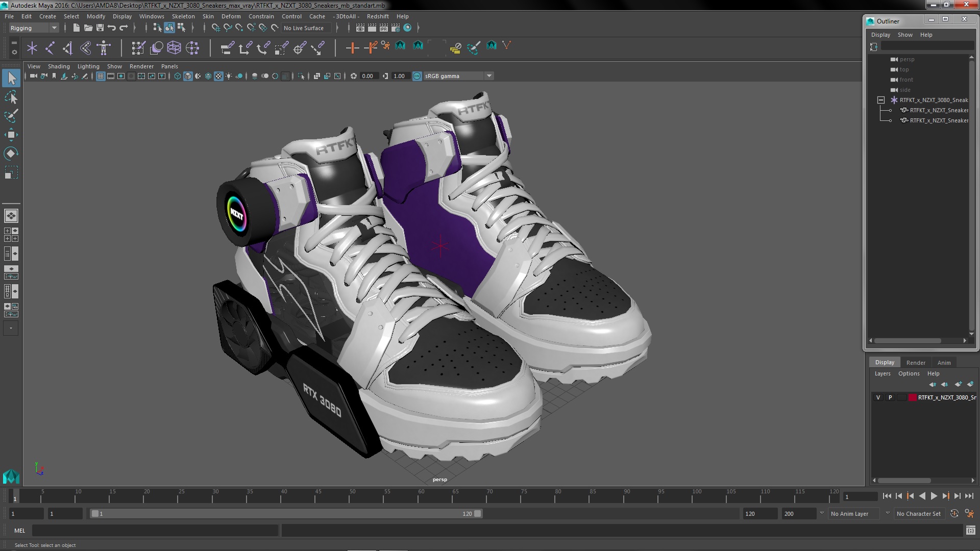Go to end of playback range
The width and height of the screenshot is (980, 551).
pyautogui.click(x=969, y=496)
